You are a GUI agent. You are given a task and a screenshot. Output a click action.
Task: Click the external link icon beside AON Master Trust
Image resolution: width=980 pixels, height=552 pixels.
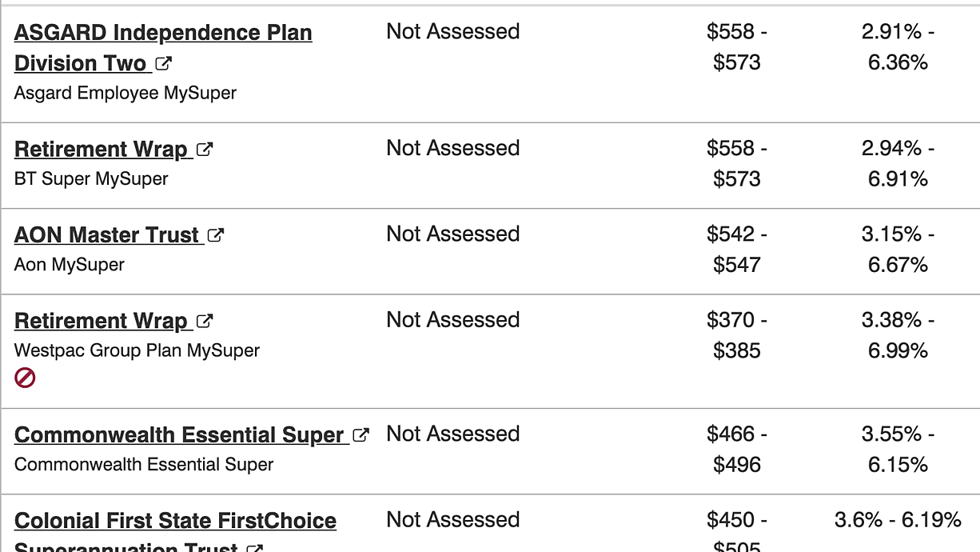pyautogui.click(x=216, y=235)
